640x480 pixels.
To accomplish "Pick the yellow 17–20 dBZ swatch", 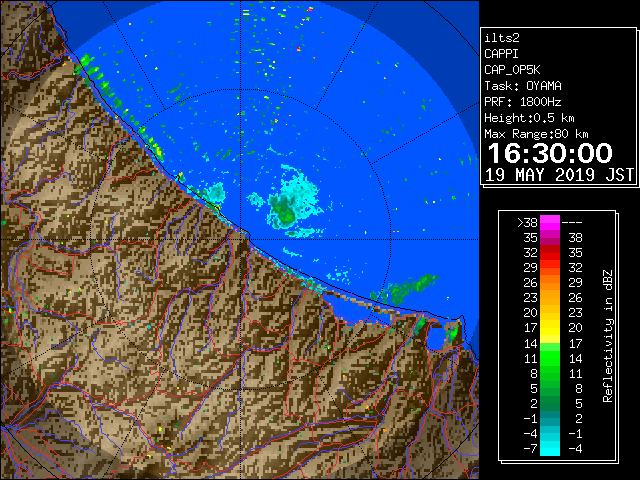I will 550,328.
